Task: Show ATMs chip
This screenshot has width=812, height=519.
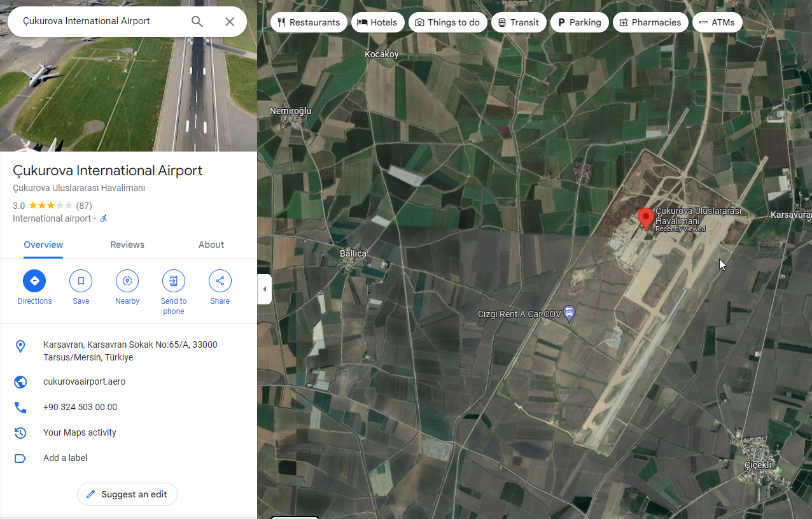Action: click(x=717, y=22)
